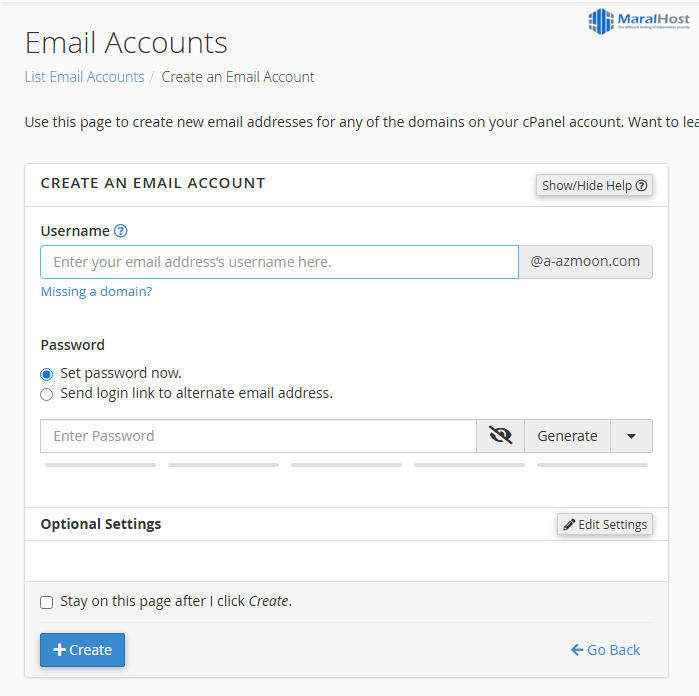The image size is (699, 696).
Task: Focus the Username input field
Action: [279, 262]
